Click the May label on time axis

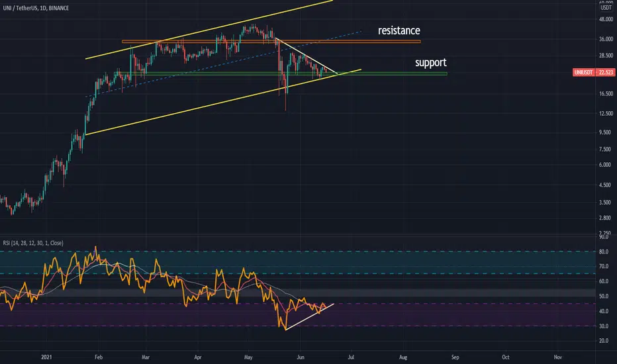click(248, 357)
